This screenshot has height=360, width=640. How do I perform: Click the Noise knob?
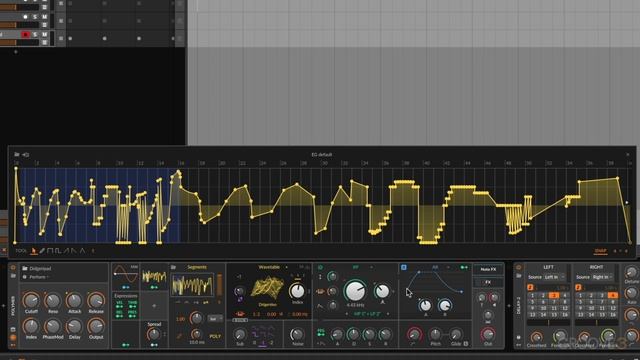pos(298,334)
